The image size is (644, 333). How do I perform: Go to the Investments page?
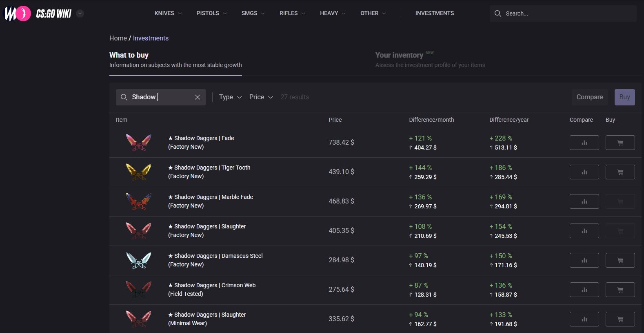tap(435, 13)
